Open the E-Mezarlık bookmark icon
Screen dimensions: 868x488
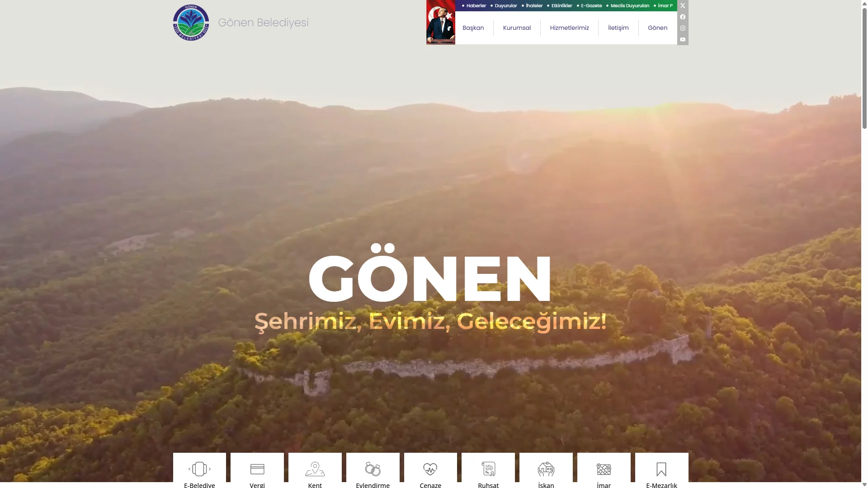[661, 468]
